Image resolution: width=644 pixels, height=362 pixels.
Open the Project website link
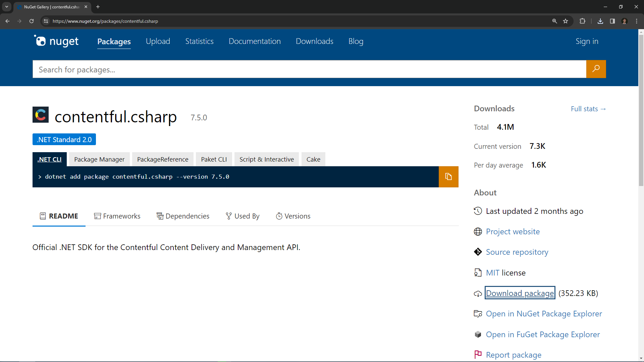coord(512,232)
